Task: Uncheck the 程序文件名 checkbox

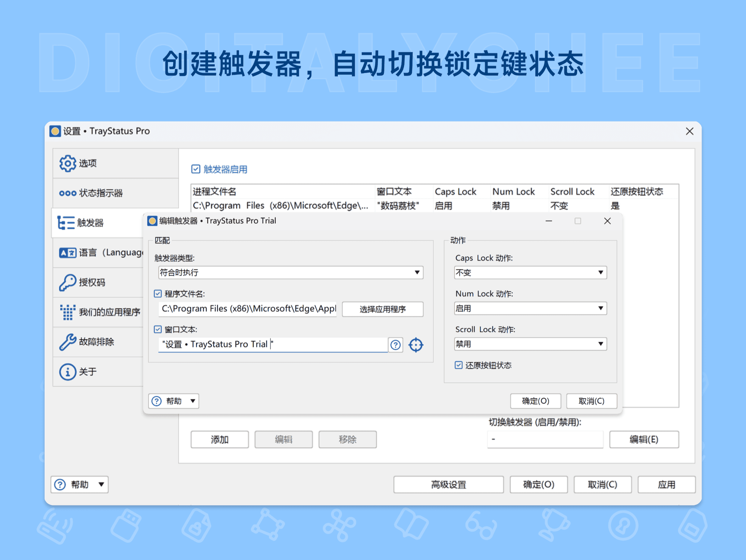Action: (157, 293)
